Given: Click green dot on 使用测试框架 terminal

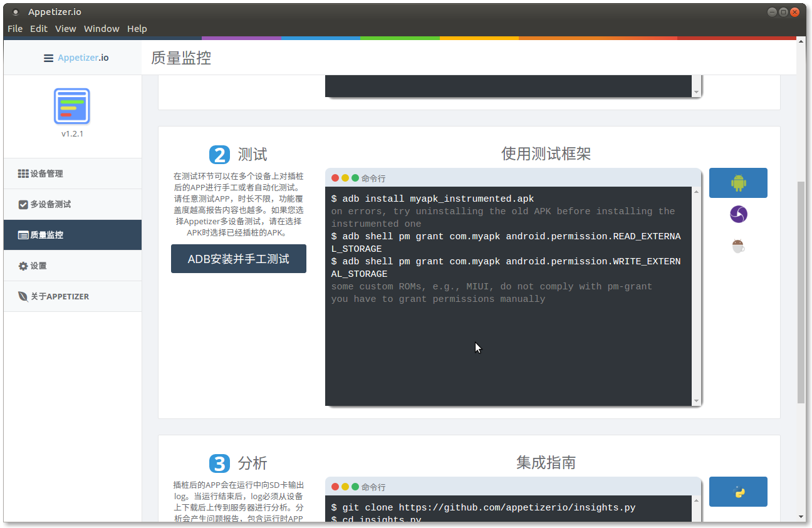Looking at the screenshot, I should click(x=355, y=178).
